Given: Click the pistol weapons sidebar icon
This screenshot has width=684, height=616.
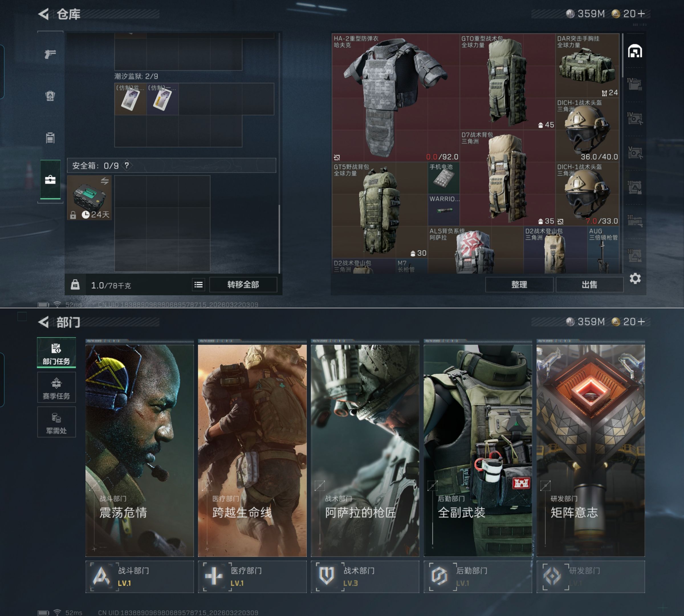Looking at the screenshot, I should pos(50,54).
